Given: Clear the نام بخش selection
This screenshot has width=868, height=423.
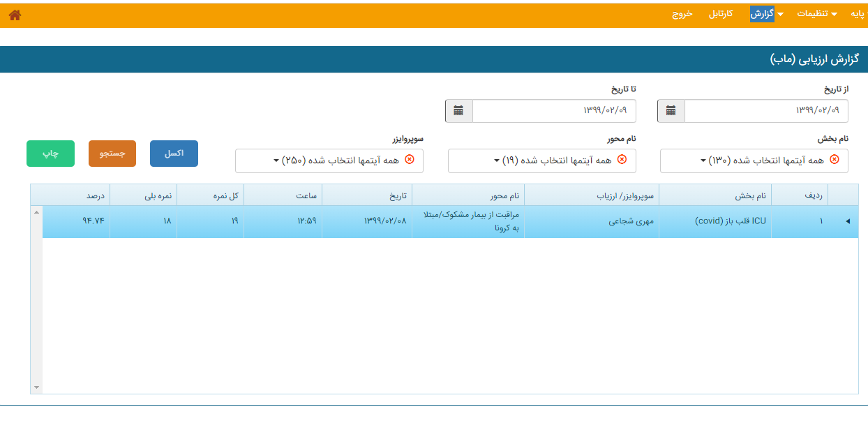Looking at the screenshot, I should [x=835, y=160].
